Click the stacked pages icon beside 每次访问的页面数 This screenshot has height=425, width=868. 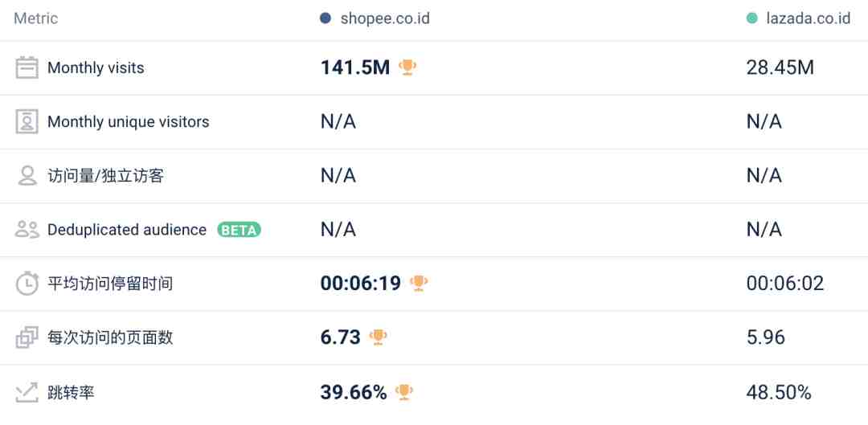click(x=27, y=337)
